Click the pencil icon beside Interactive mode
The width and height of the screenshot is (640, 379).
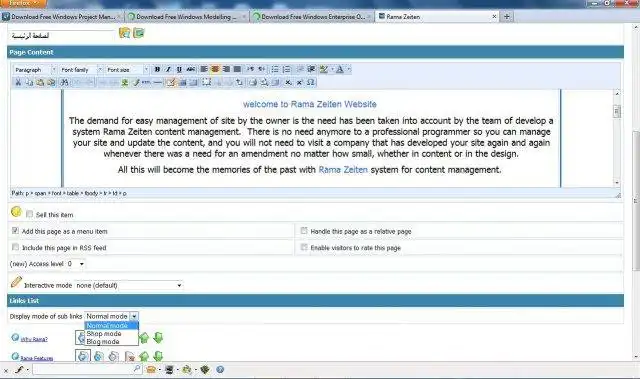pos(16,281)
